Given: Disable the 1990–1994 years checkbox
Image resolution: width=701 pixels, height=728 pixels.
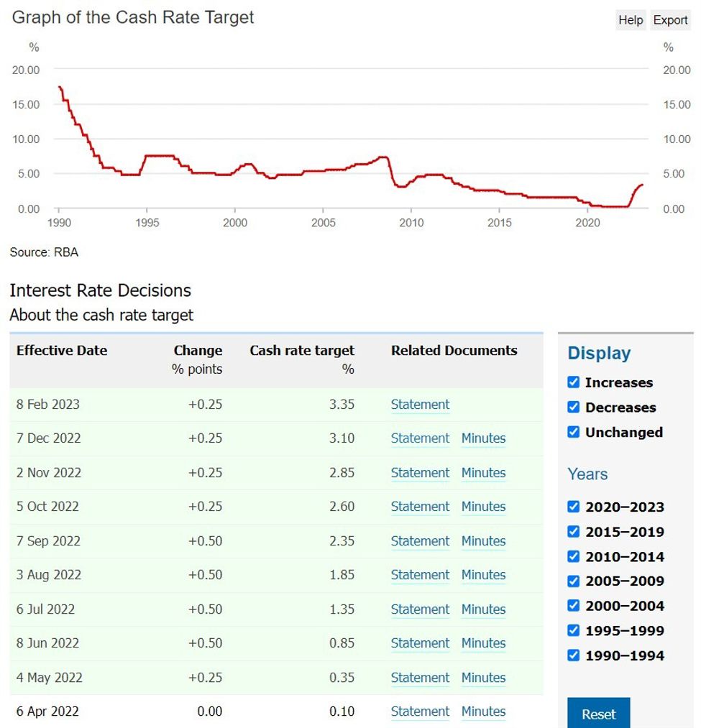Looking at the screenshot, I should 573,655.
